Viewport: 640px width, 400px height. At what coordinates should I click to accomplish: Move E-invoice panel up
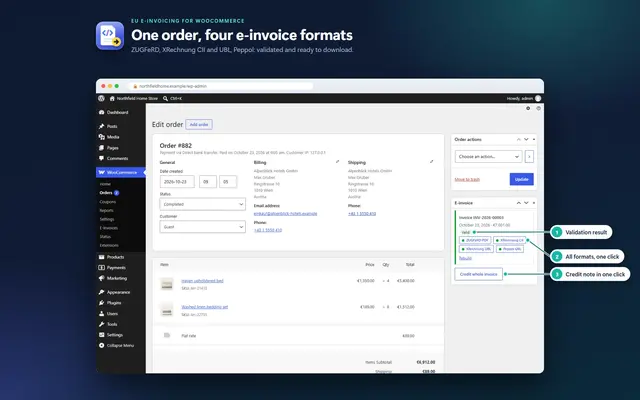coord(518,203)
